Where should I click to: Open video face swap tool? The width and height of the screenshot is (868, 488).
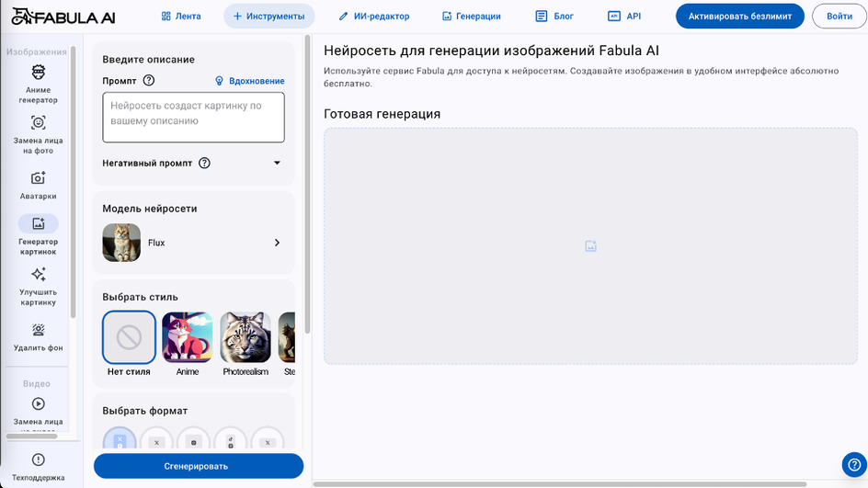pyautogui.click(x=38, y=414)
